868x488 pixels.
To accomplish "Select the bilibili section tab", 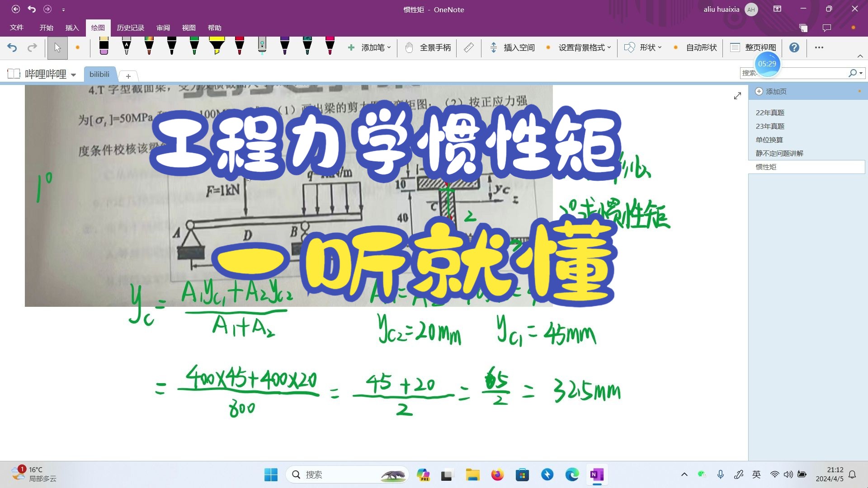I will click(x=99, y=75).
